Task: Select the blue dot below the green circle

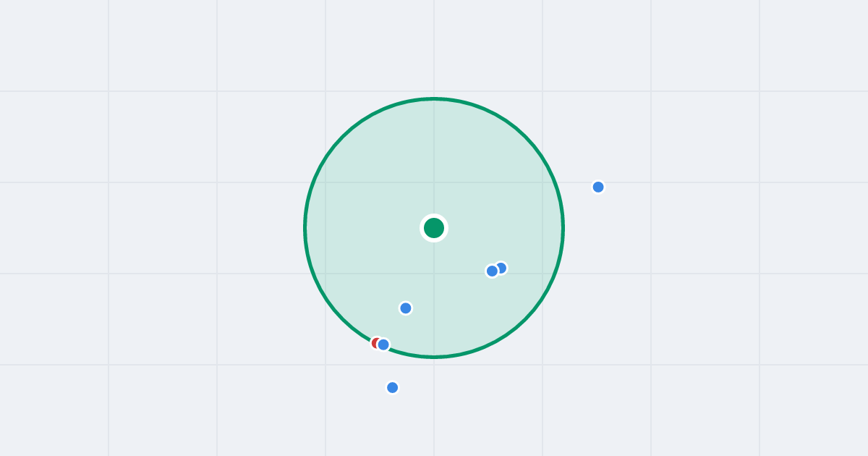Action: click(393, 387)
